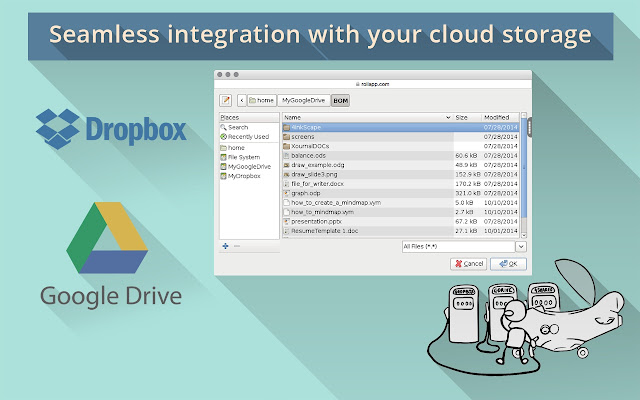
Task: Select the graph.odp file
Action: pos(400,193)
